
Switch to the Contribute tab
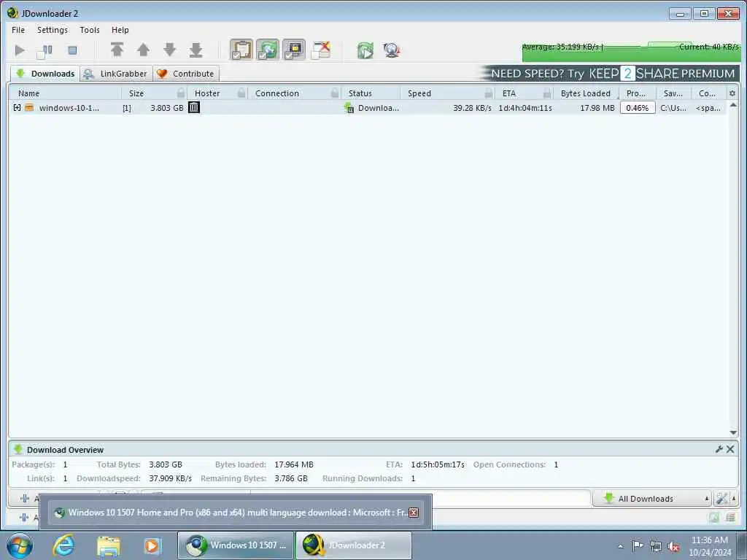pos(186,74)
